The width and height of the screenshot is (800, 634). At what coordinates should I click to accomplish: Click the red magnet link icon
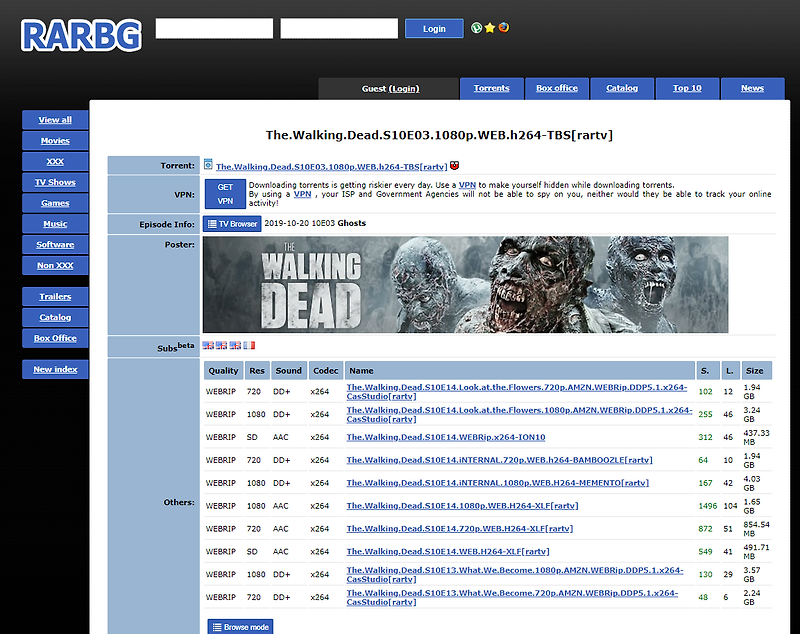point(455,166)
